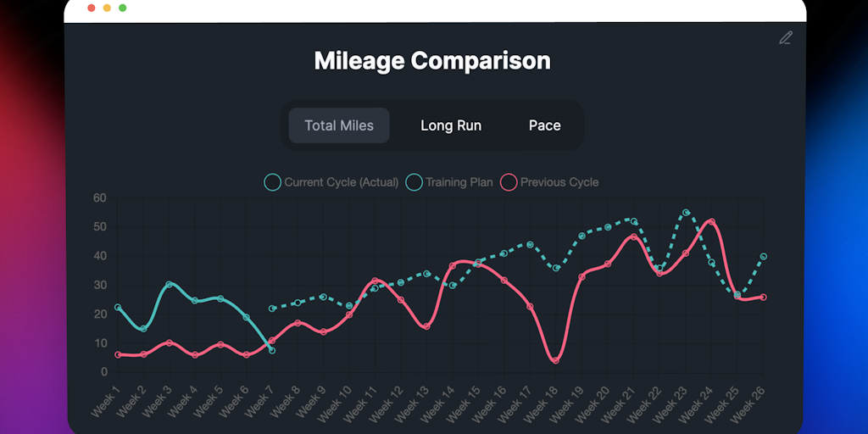Toggle Training Plan legend circle

415,182
